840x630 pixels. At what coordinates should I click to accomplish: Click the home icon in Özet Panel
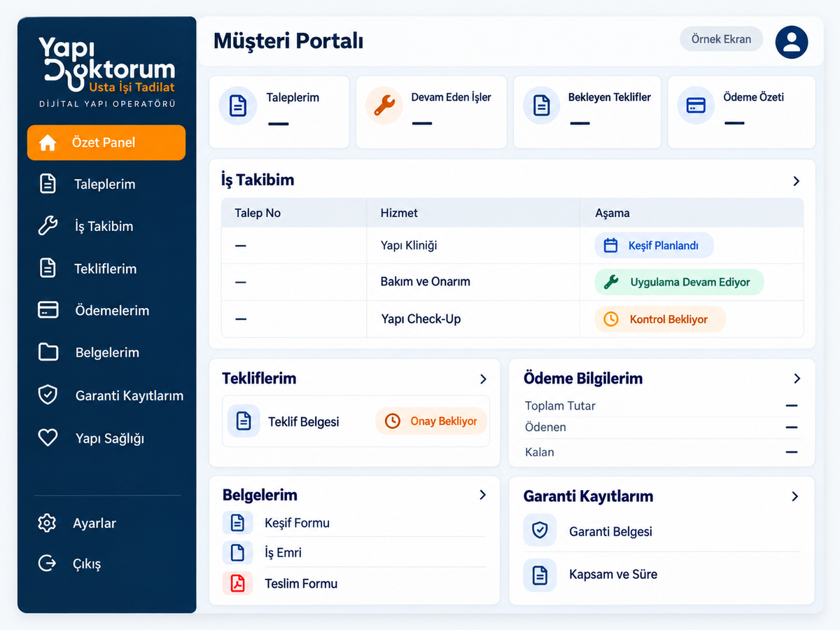point(48,143)
